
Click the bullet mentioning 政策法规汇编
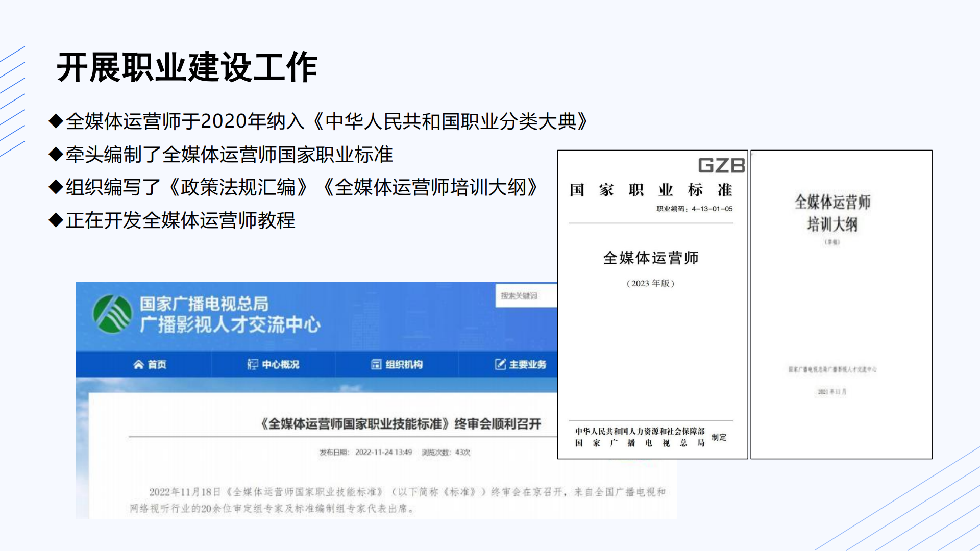coord(294,187)
